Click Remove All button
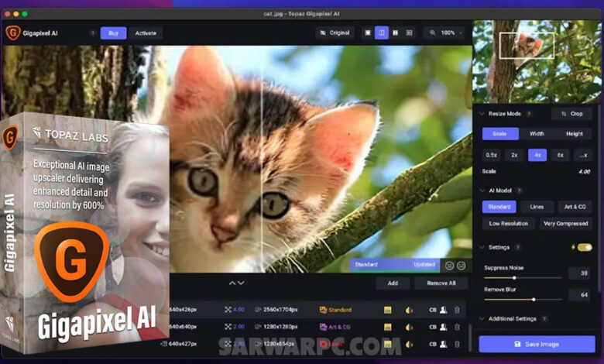 [x=441, y=283]
